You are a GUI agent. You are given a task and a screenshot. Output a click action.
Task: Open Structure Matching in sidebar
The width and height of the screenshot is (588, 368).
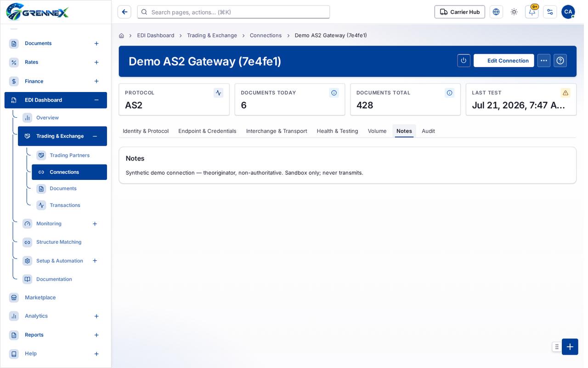pyautogui.click(x=62, y=242)
